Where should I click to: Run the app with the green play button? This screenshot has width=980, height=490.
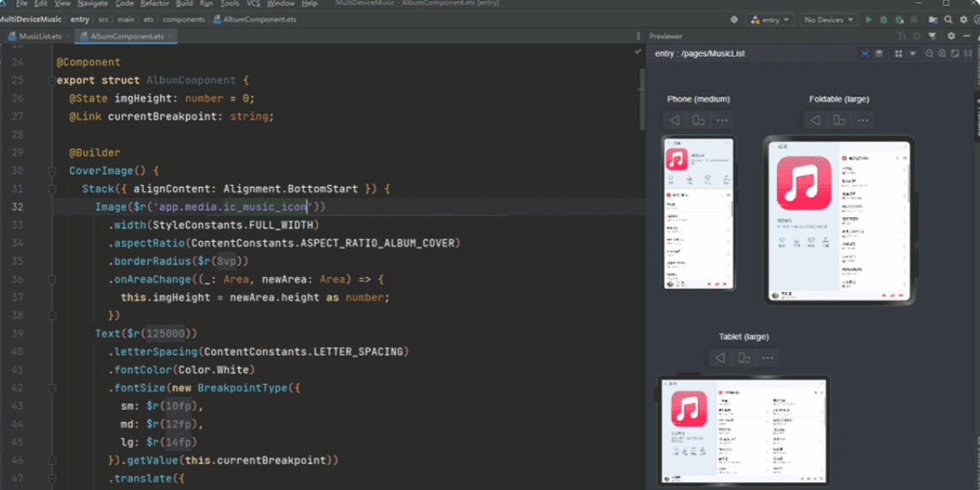[868, 20]
